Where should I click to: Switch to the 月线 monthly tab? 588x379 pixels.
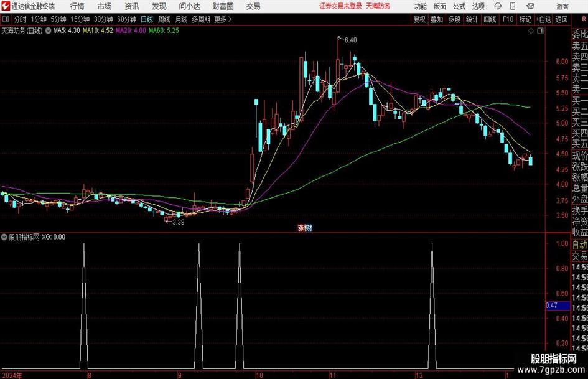point(182,19)
